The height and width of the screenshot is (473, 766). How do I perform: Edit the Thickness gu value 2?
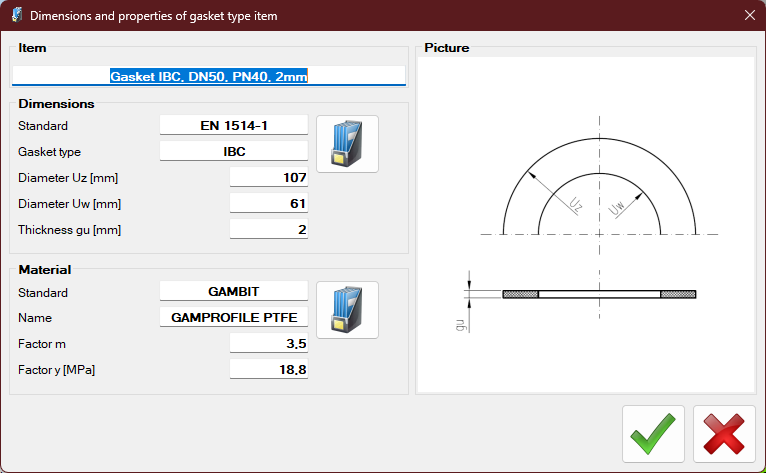point(269,230)
